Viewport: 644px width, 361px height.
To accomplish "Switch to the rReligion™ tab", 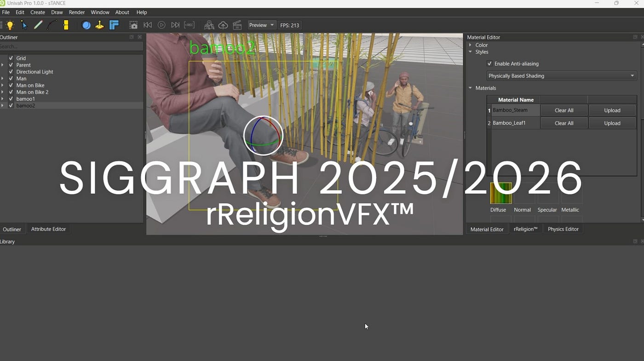I will coord(526,229).
